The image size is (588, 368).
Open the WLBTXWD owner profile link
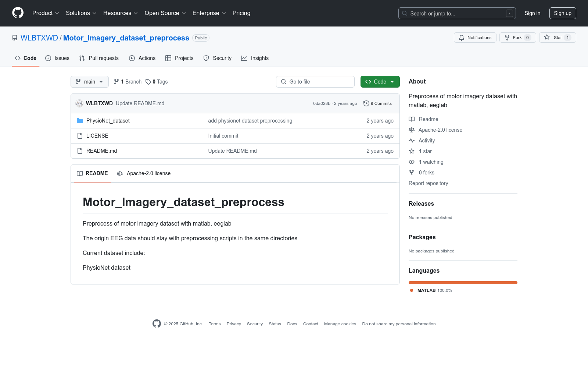click(x=39, y=38)
